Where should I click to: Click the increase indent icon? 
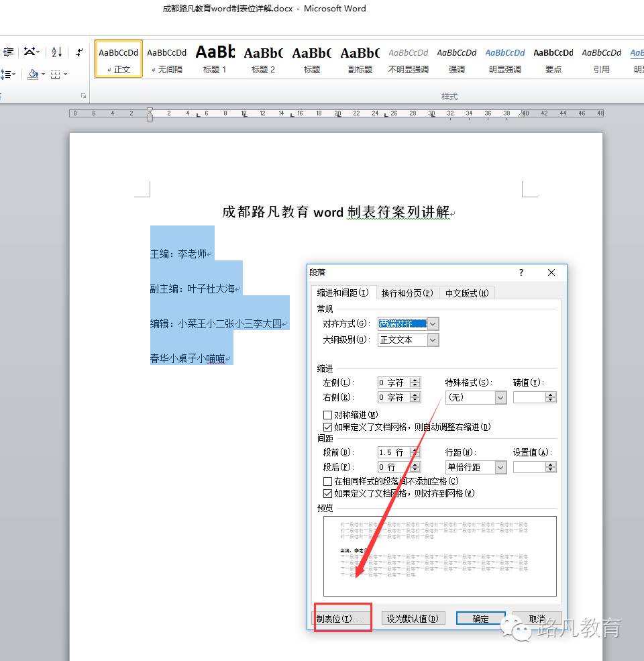(9, 52)
